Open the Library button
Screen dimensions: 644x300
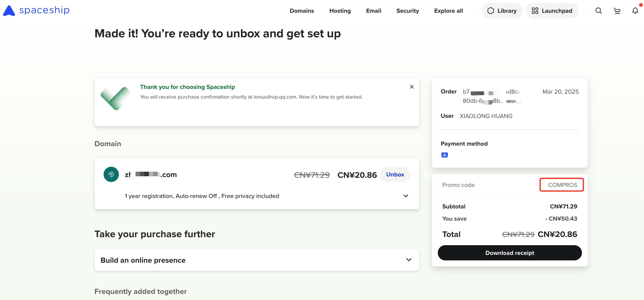coord(502,11)
